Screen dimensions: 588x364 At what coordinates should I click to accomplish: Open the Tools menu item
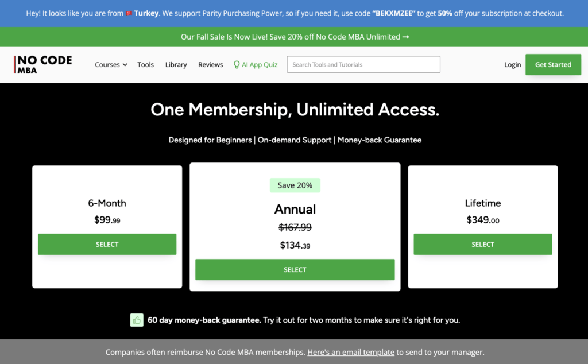(145, 64)
